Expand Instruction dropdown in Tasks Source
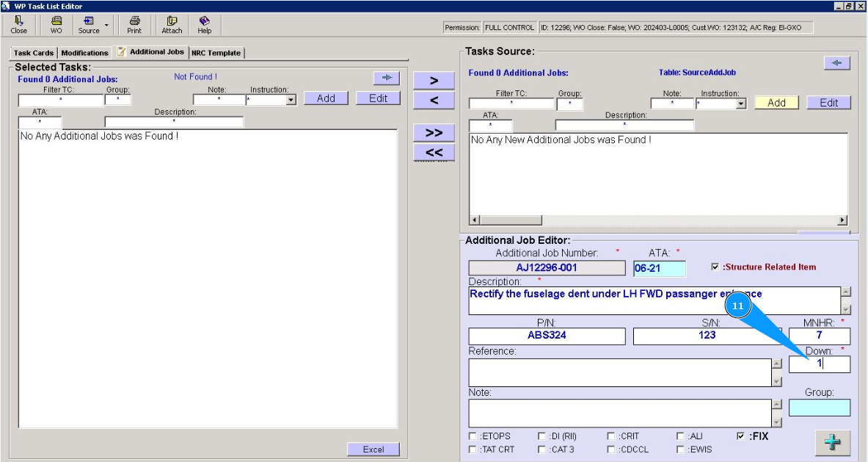The image size is (868, 462). [740, 104]
